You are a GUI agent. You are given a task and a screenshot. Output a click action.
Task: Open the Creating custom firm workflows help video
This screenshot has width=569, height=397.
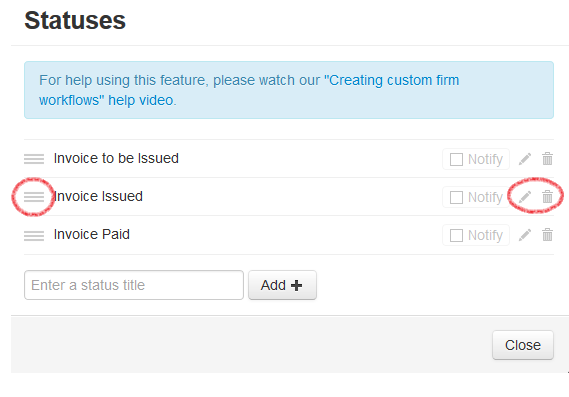coord(249,90)
